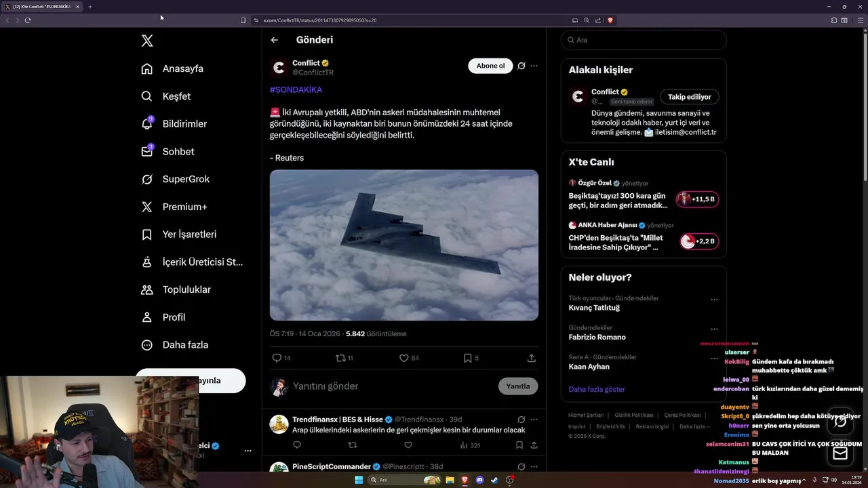
Task: Click the back arrow beside Gönderi
Action: point(275,40)
